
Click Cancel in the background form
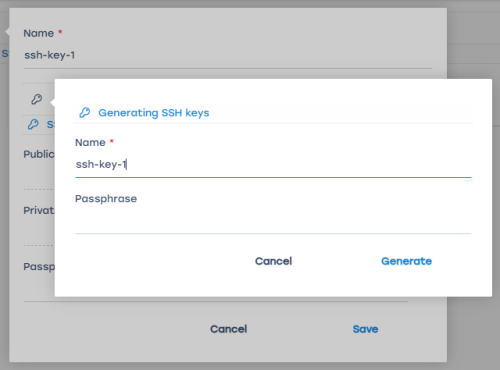(x=229, y=329)
